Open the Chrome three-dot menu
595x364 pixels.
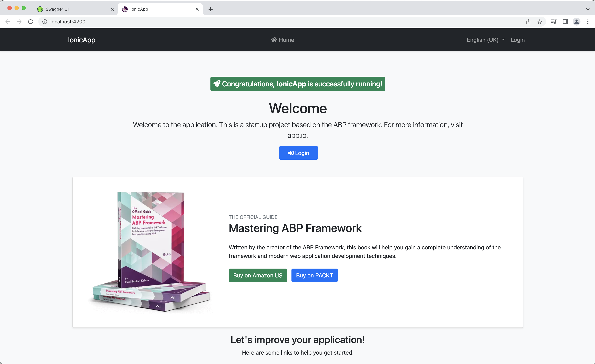588,22
